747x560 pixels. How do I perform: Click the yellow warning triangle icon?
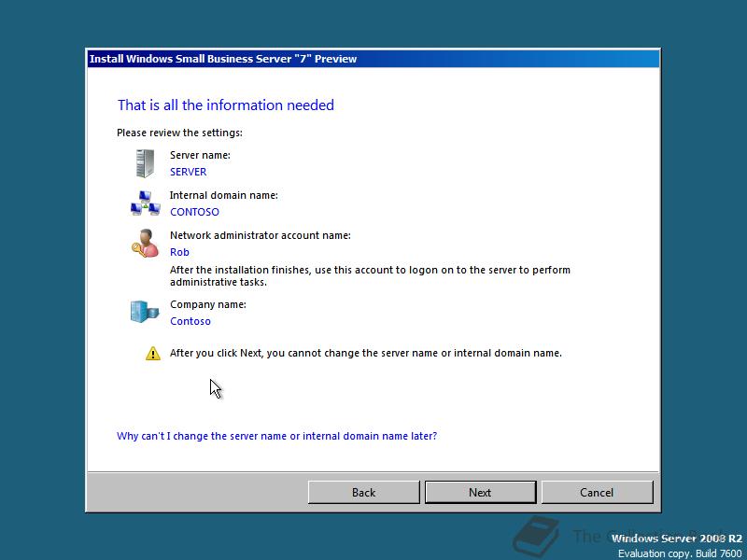tap(153, 354)
